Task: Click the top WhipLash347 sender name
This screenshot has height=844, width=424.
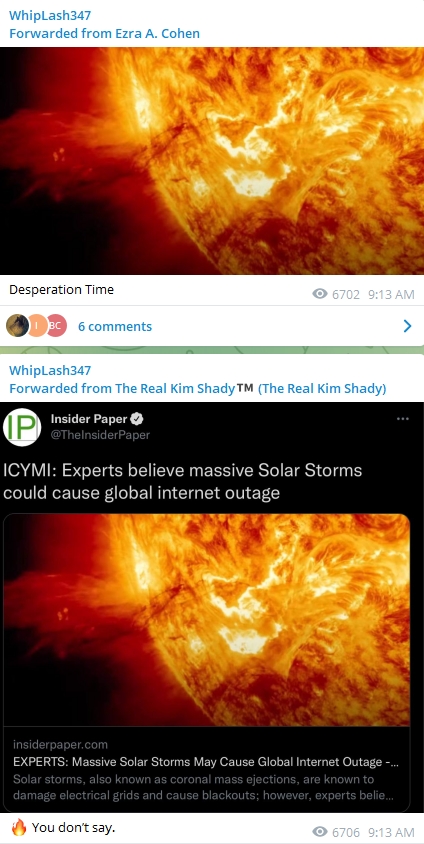Action: pos(50,15)
